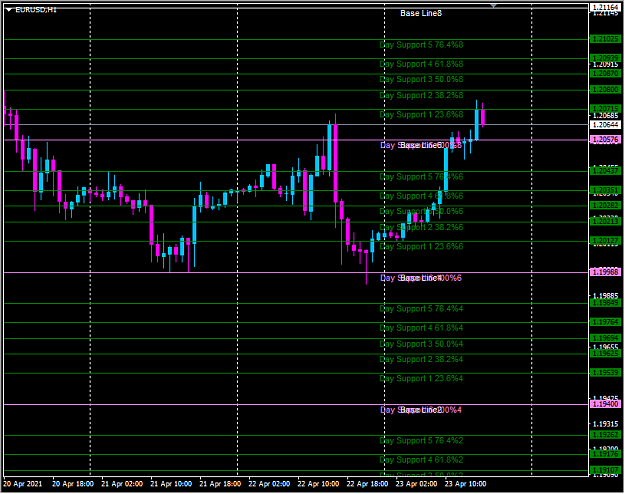
Task: Click the 22 Apr 02:00 time label
Action: [x=269, y=484]
